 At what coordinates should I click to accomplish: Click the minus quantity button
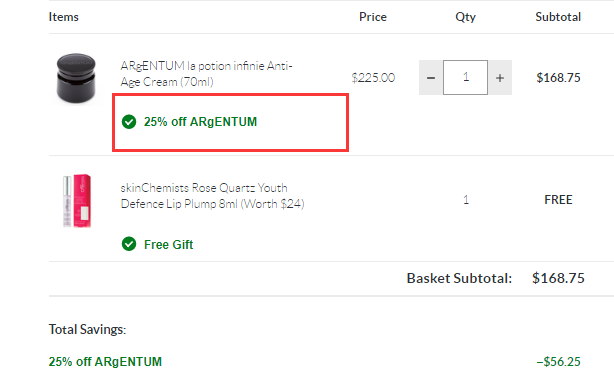pyautogui.click(x=431, y=78)
